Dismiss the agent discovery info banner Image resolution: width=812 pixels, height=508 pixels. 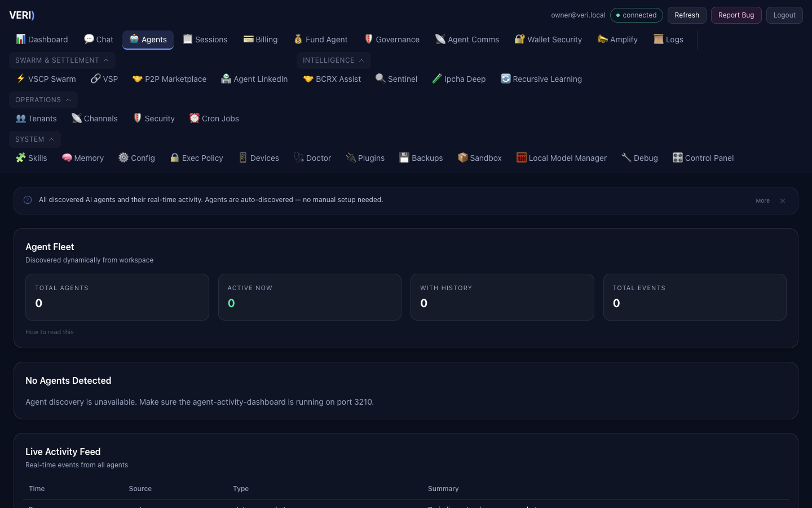point(783,200)
